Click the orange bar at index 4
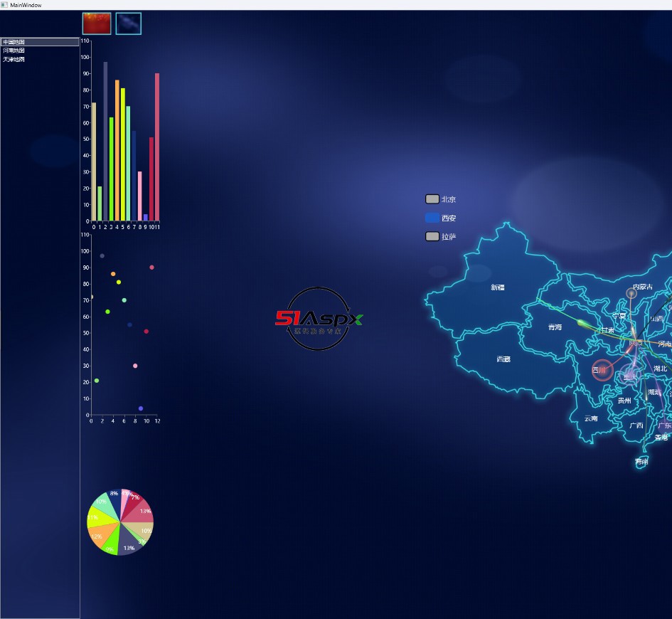The height and width of the screenshot is (619, 672). coord(117,150)
